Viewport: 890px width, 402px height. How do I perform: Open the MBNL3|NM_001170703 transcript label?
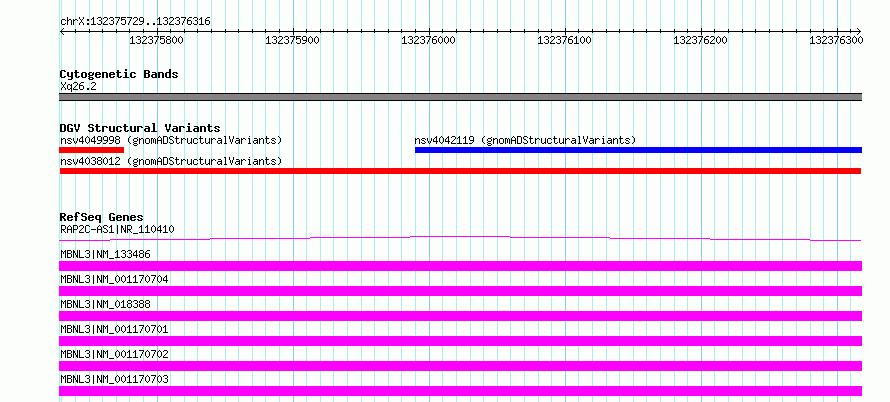(x=114, y=379)
